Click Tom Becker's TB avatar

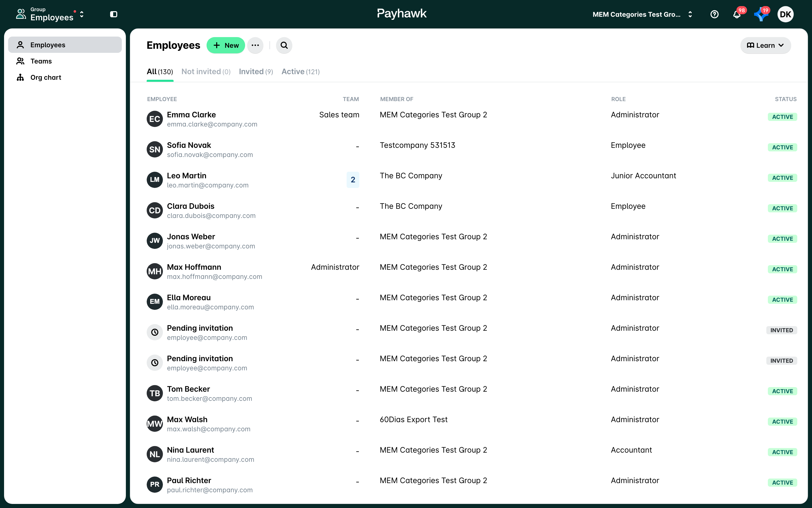tap(155, 393)
